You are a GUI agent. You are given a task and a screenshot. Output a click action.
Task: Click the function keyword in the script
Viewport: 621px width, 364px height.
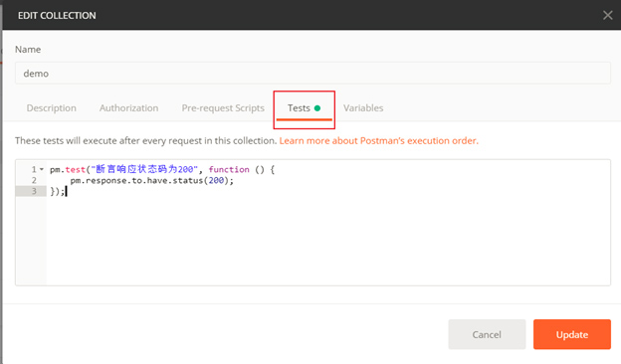(229, 169)
